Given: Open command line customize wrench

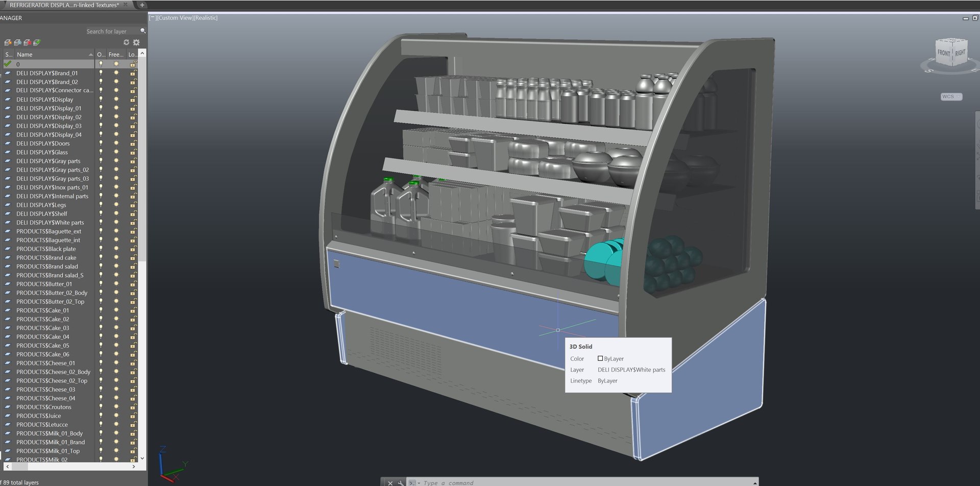Looking at the screenshot, I should point(401,482).
